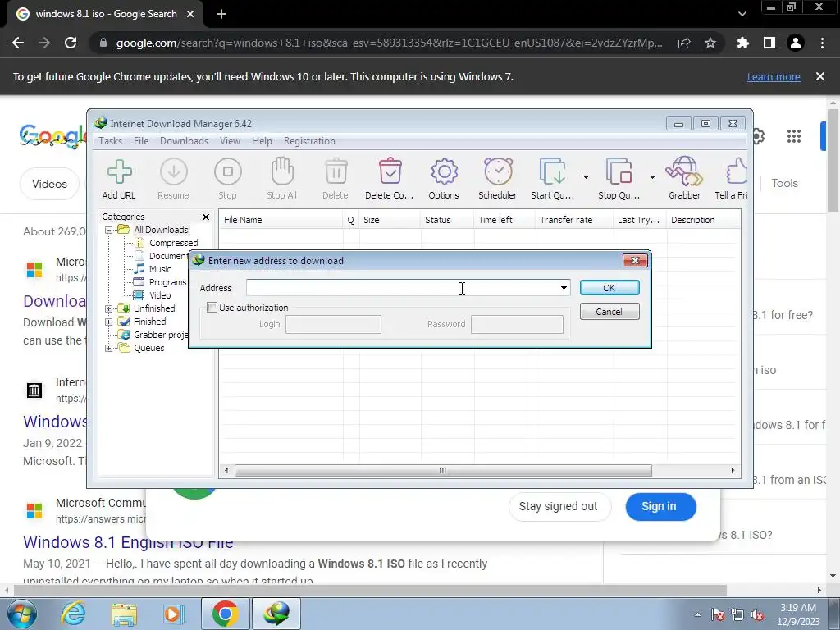The height and width of the screenshot is (630, 840).
Task: Click the Transfer rate column header
Action: tap(573, 220)
